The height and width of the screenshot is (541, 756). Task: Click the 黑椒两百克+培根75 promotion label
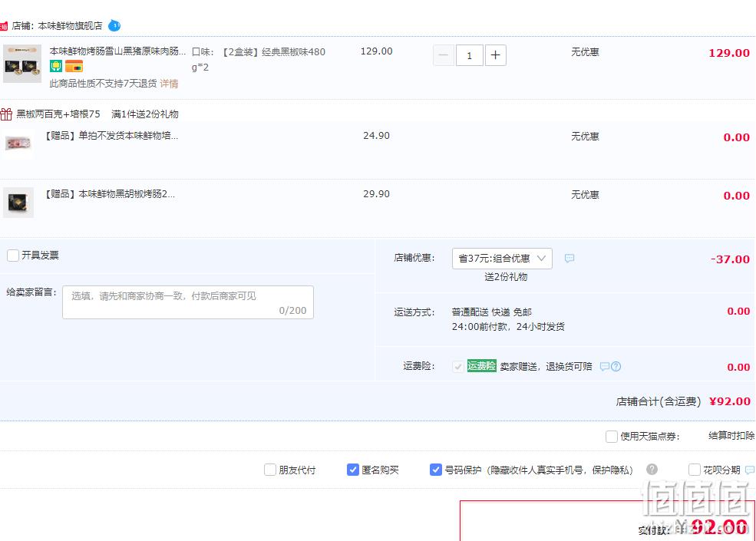58,114
